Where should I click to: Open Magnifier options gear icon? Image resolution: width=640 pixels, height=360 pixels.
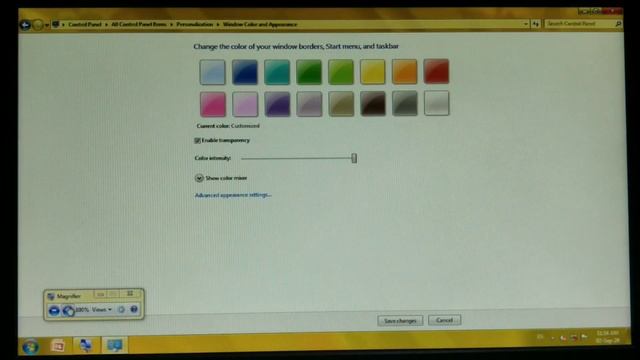(121, 310)
